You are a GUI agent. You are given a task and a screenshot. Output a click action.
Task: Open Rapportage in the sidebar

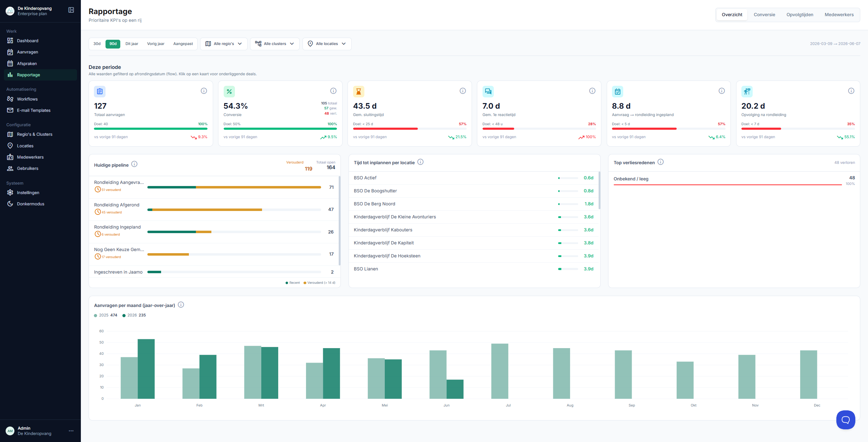[40, 75]
